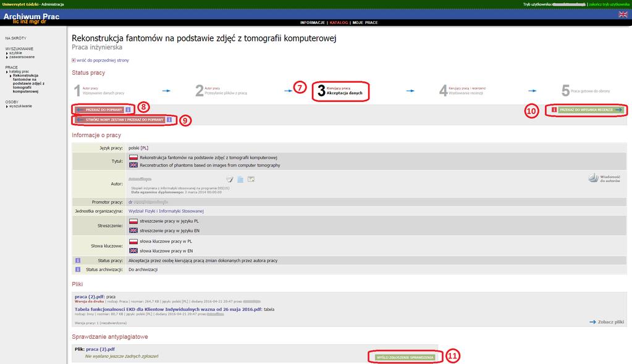Click zakończ tryb użytkownika link
This screenshot has width=632, height=364.
(x=609, y=4)
